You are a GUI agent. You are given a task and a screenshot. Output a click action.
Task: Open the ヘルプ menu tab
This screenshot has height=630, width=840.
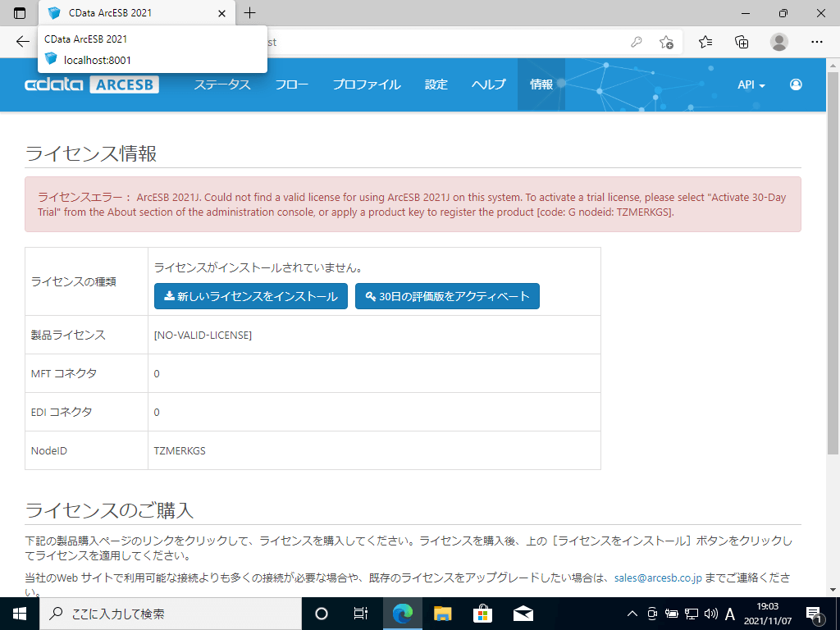point(489,84)
